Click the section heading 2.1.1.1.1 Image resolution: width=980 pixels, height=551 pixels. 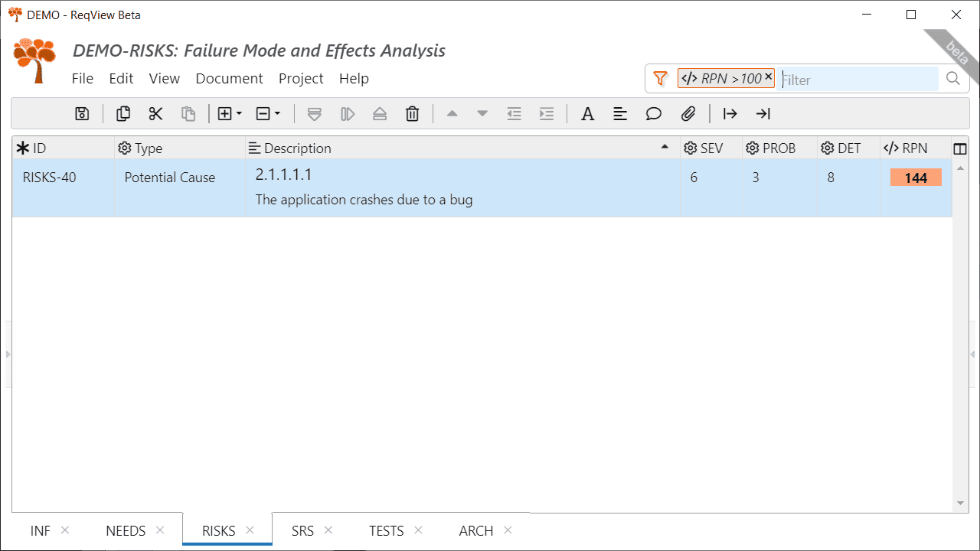284,175
